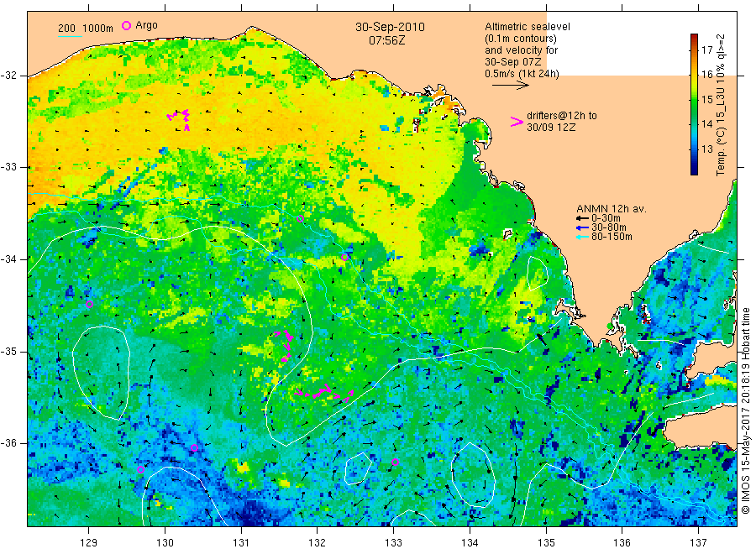Click the colorbar value 13
Image resolution: width=756 pixels, height=554 pixels.
point(706,149)
